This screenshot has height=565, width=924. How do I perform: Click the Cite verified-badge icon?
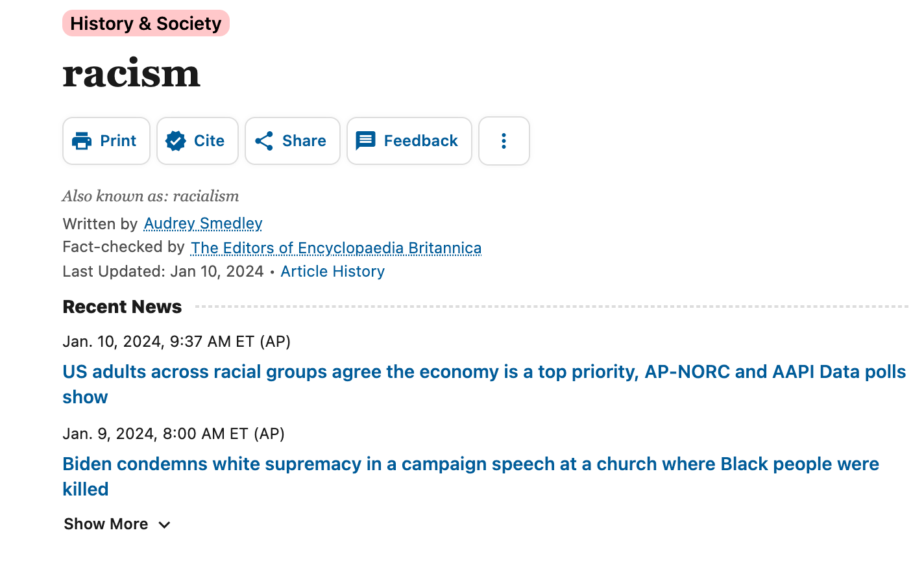click(x=176, y=141)
